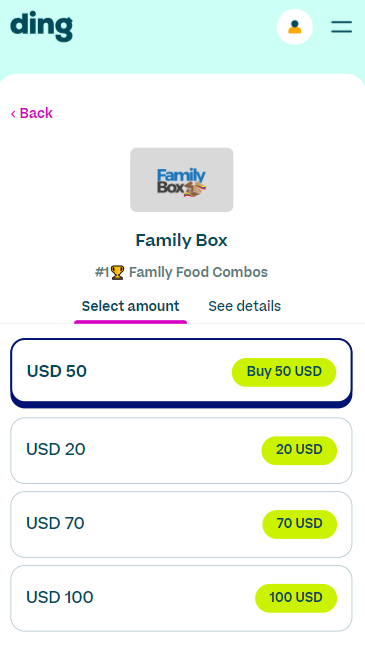This screenshot has width=365, height=648.
Task: Select the Select amount tab
Action: 130,306
